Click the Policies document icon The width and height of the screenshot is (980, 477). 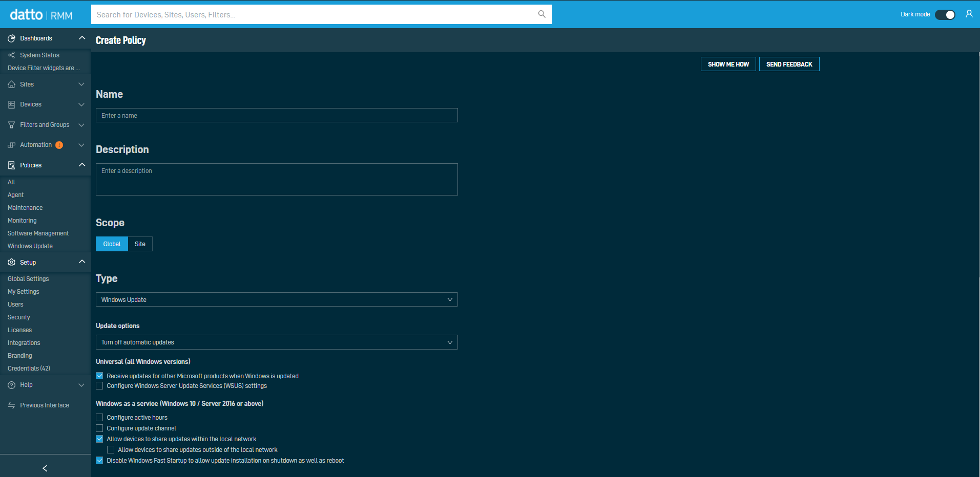pos(11,165)
